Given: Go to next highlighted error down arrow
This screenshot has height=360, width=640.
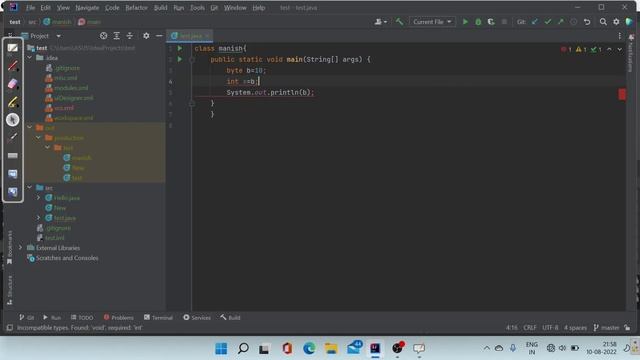Looking at the screenshot, I should (x=620, y=49).
